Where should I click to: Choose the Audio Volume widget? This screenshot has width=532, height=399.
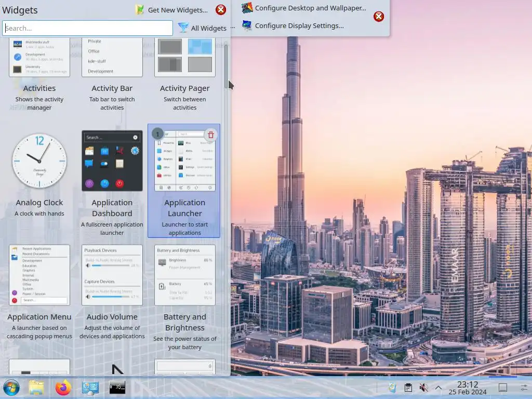[112, 275]
